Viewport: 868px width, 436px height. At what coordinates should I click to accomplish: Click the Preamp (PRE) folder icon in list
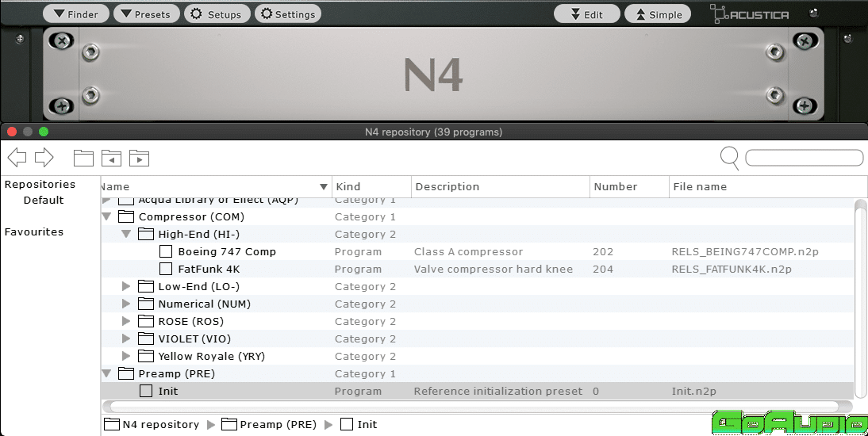coord(126,373)
